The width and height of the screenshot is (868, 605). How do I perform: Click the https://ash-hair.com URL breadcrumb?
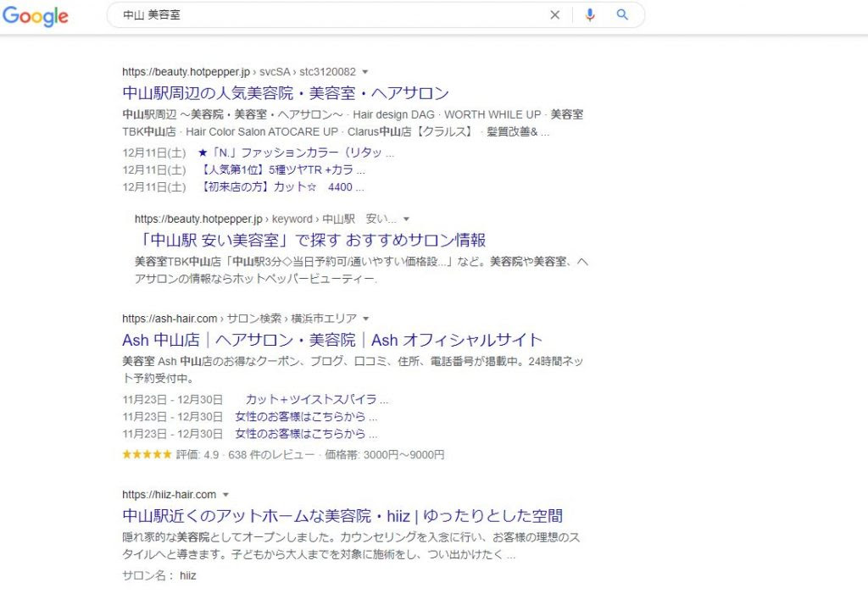pyautogui.click(x=240, y=319)
